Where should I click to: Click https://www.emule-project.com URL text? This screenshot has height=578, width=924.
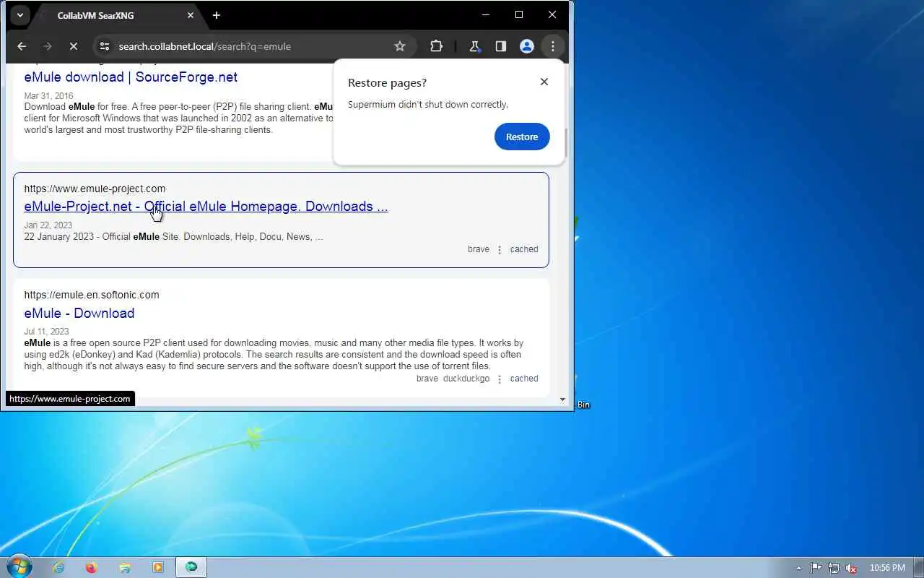click(x=95, y=189)
